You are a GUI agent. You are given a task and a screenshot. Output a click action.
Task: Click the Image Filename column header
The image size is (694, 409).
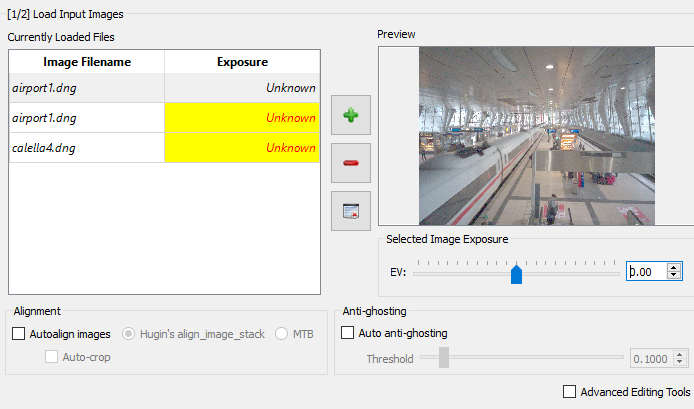tap(87, 62)
